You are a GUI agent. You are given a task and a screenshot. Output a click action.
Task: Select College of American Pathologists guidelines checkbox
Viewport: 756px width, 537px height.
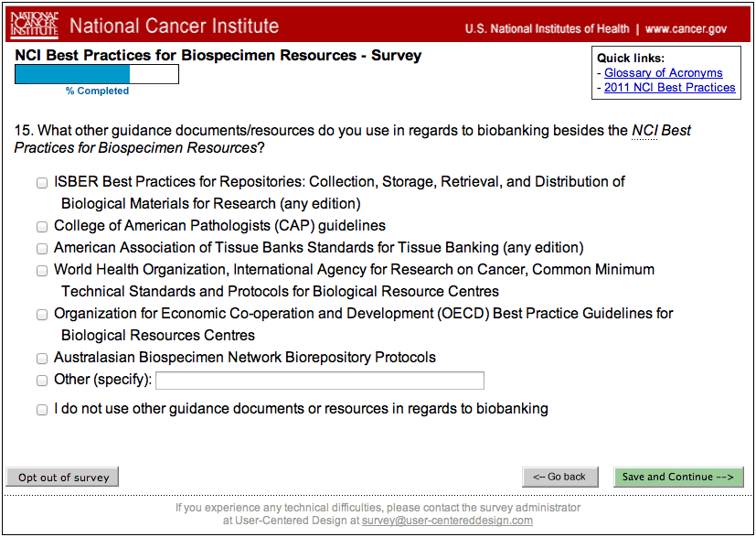coord(42,227)
